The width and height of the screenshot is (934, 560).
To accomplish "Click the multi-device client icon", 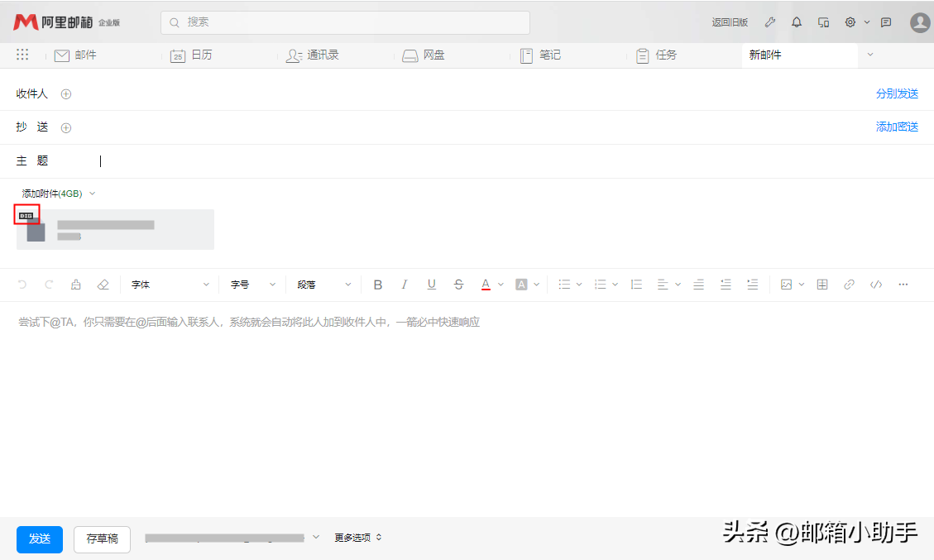I will 823,22.
